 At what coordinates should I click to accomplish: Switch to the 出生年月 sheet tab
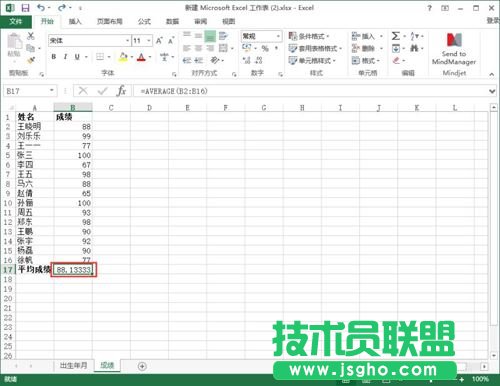74,365
